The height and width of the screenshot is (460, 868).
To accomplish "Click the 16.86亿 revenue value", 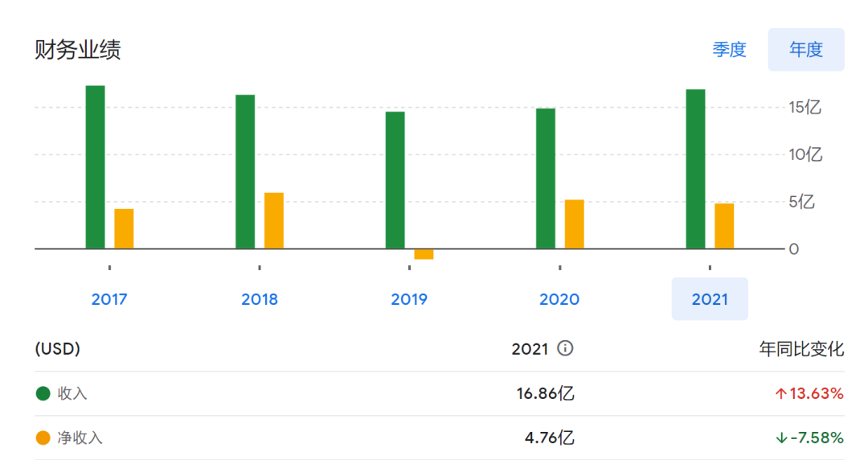I will click(545, 393).
